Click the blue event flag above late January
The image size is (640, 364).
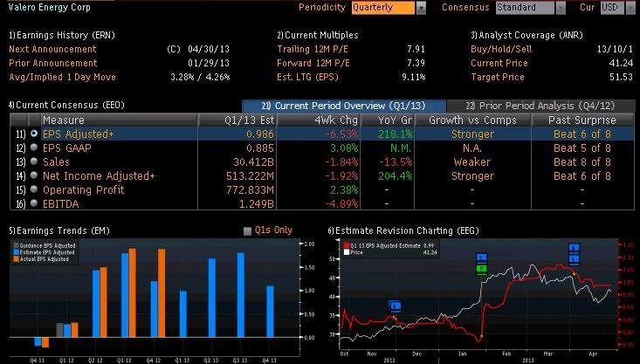[482, 258]
